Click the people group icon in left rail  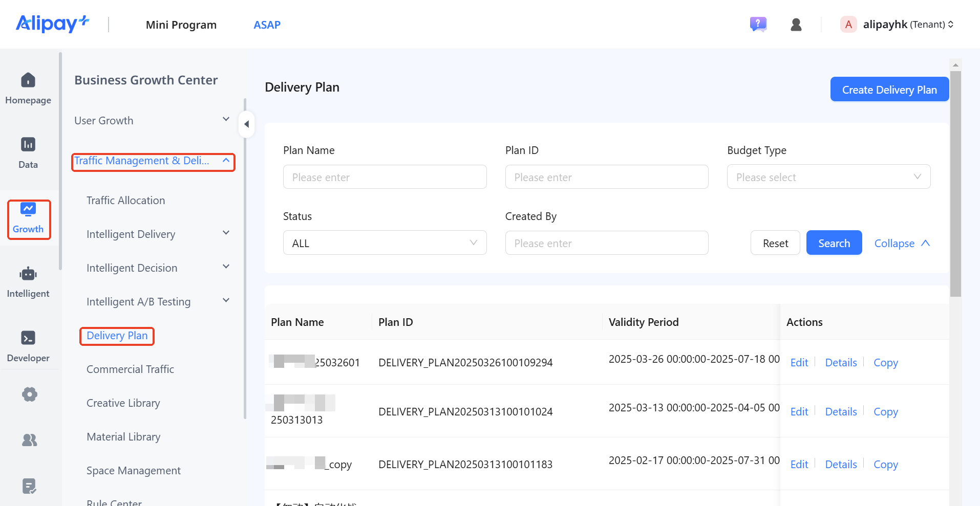[29, 440]
